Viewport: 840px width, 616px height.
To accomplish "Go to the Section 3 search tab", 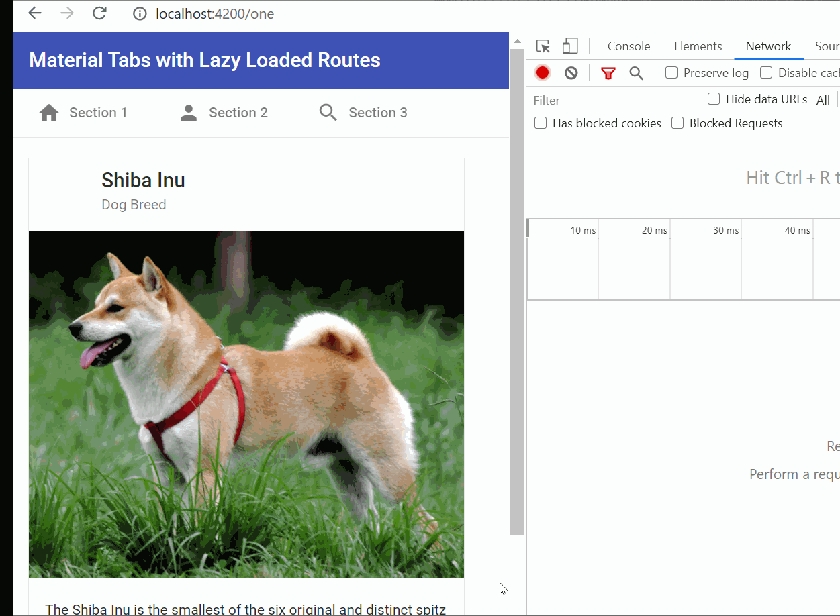I will pyautogui.click(x=364, y=113).
